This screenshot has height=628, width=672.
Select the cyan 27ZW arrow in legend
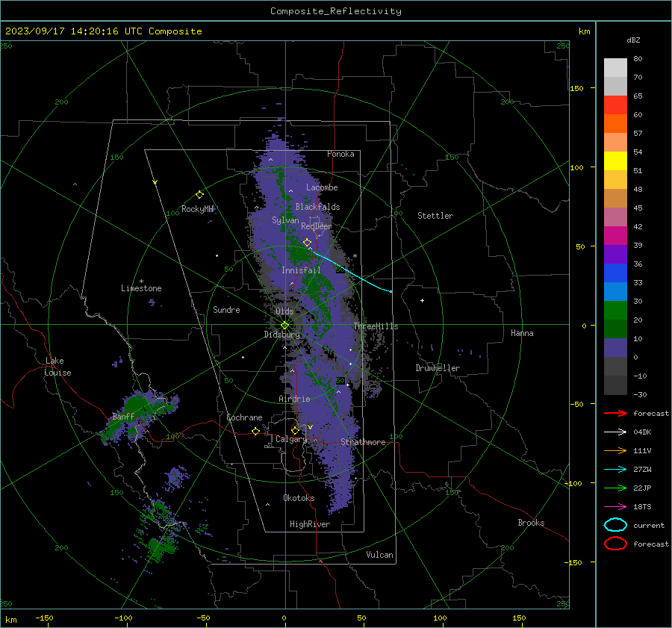(615, 470)
